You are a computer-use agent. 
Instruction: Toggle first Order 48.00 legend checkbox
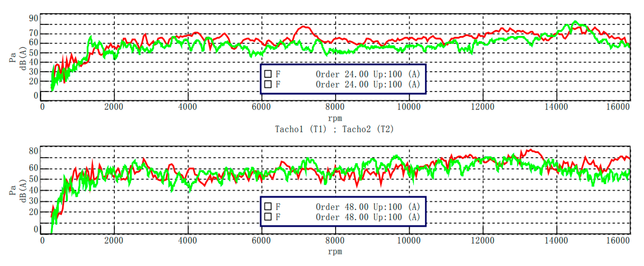268,206
